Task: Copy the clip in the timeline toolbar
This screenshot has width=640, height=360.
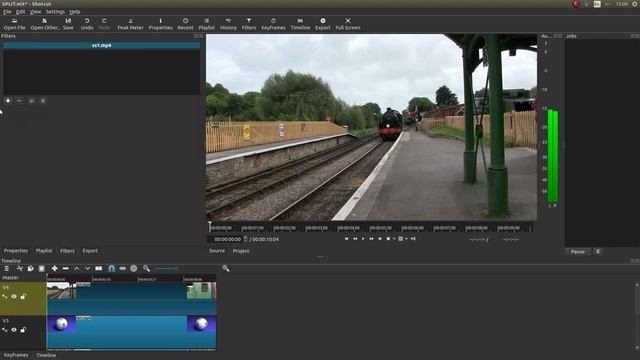Action: (30, 268)
